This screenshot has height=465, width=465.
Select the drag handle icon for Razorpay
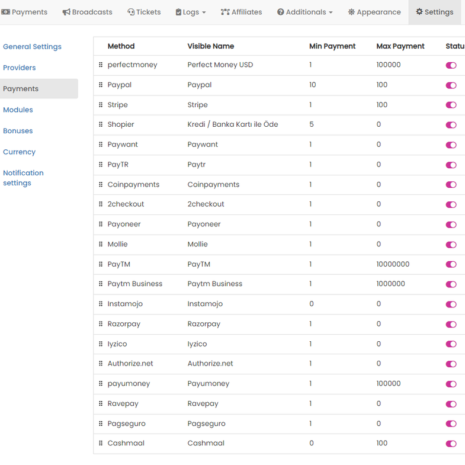(x=100, y=324)
